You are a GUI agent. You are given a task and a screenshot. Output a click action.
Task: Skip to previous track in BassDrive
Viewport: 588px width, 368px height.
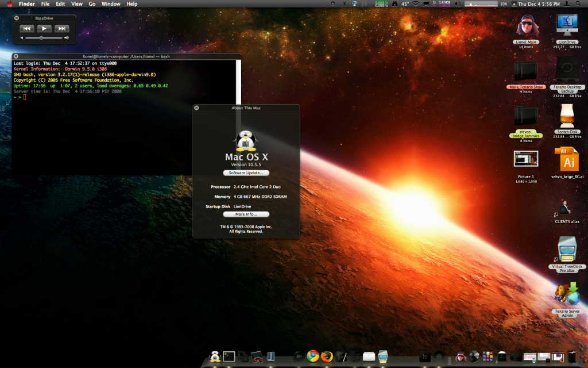coord(26,29)
